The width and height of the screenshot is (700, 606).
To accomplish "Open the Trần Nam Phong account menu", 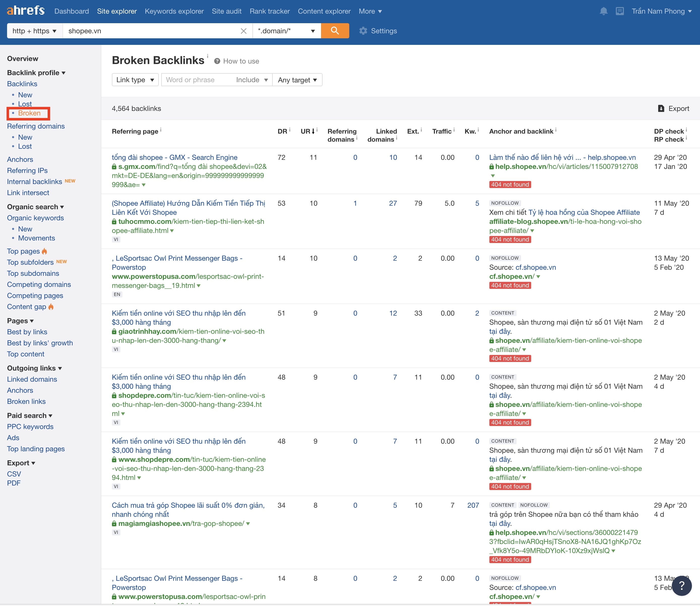I will pyautogui.click(x=661, y=11).
